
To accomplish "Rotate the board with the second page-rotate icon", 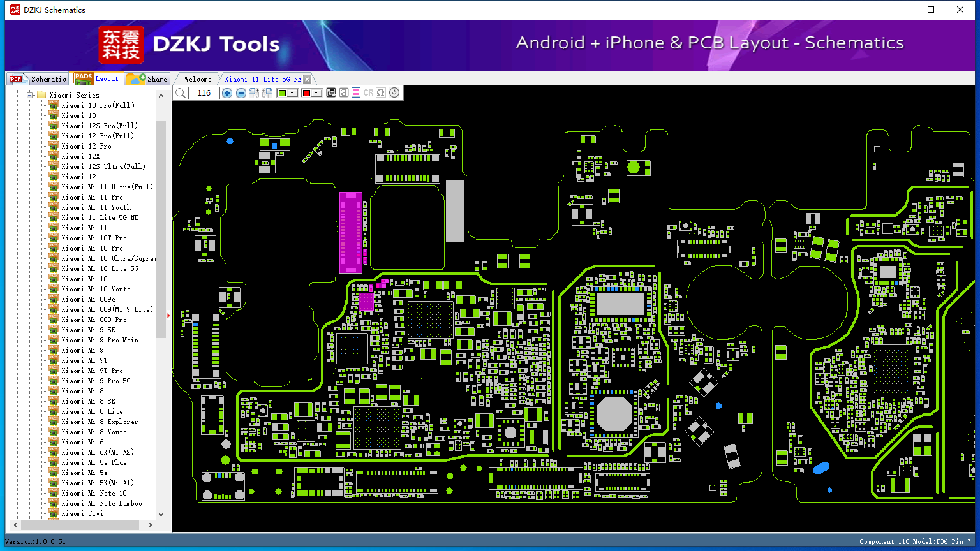I will (267, 93).
